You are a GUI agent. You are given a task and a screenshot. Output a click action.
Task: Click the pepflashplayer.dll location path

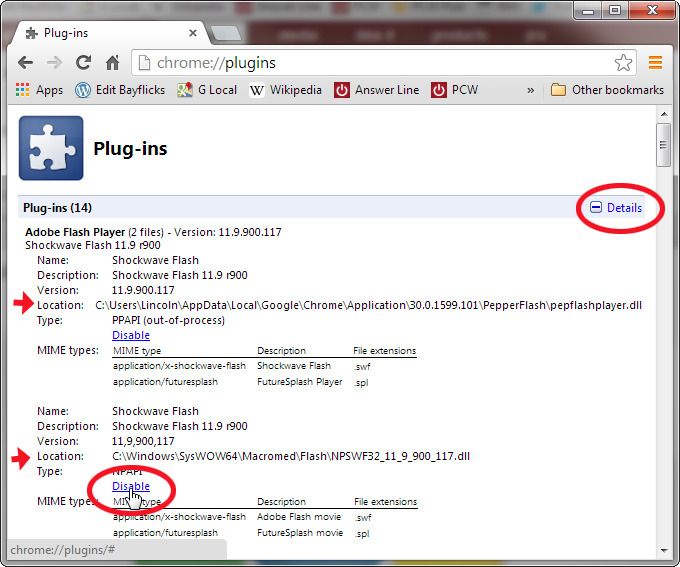368,305
